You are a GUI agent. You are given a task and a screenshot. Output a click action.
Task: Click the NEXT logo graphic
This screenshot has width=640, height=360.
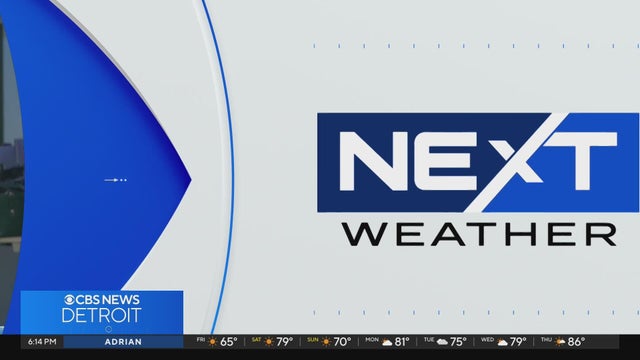[478, 162]
